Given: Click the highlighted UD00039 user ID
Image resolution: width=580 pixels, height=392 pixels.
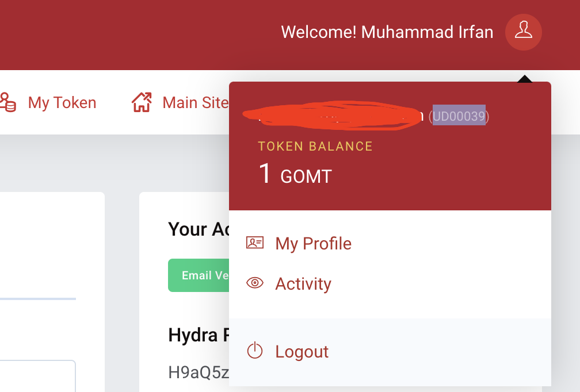Looking at the screenshot, I should coord(459,117).
